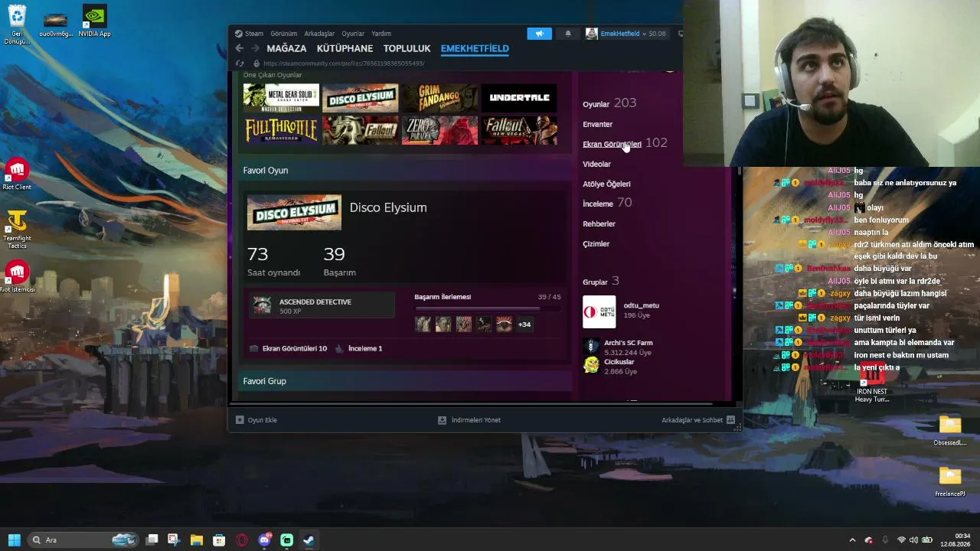This screenshot has width=980, height=551.
Task: Open the Cicikuslar group avatar
Action: click(x=591, y=364)
